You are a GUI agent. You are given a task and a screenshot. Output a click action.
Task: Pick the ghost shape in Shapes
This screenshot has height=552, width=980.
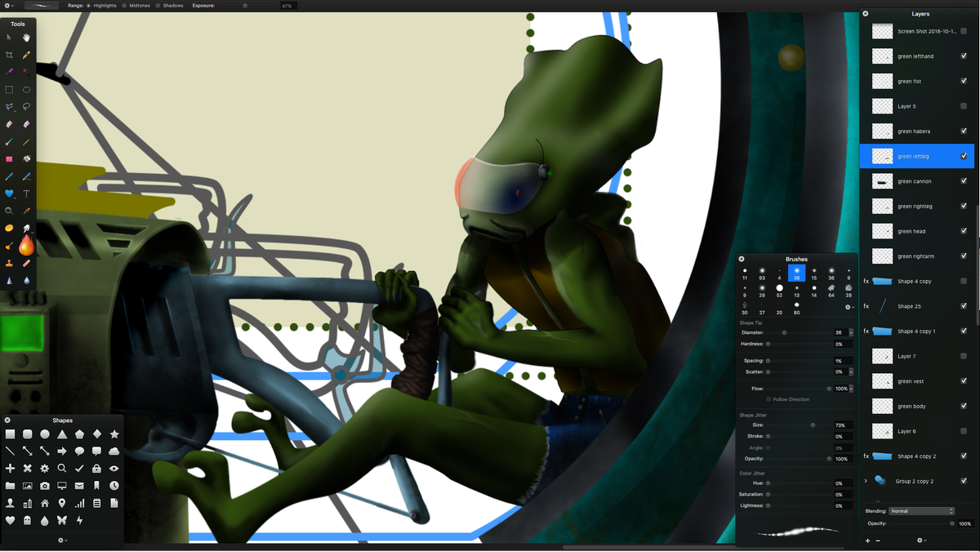(27, 520)
